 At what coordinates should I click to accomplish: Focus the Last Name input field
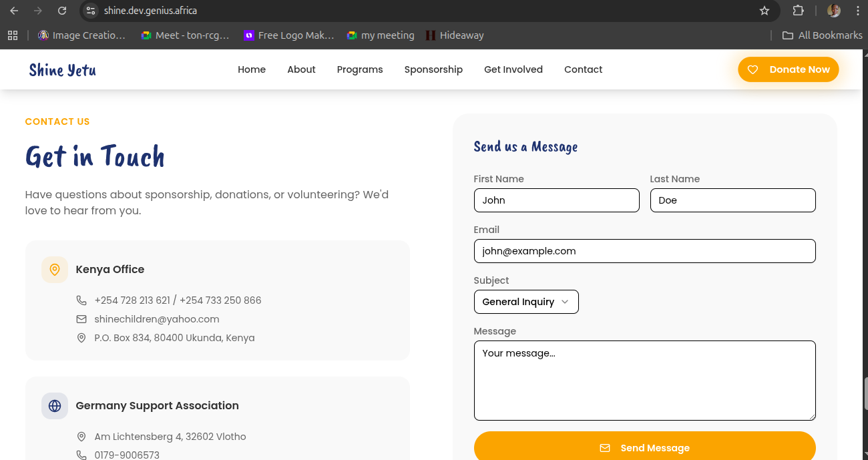pos(732,200)
